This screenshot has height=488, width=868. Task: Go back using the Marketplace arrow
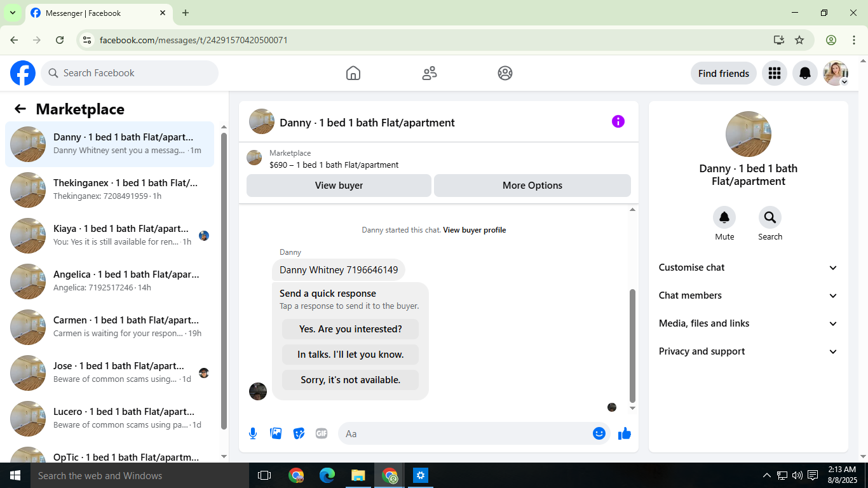(20, 109)
